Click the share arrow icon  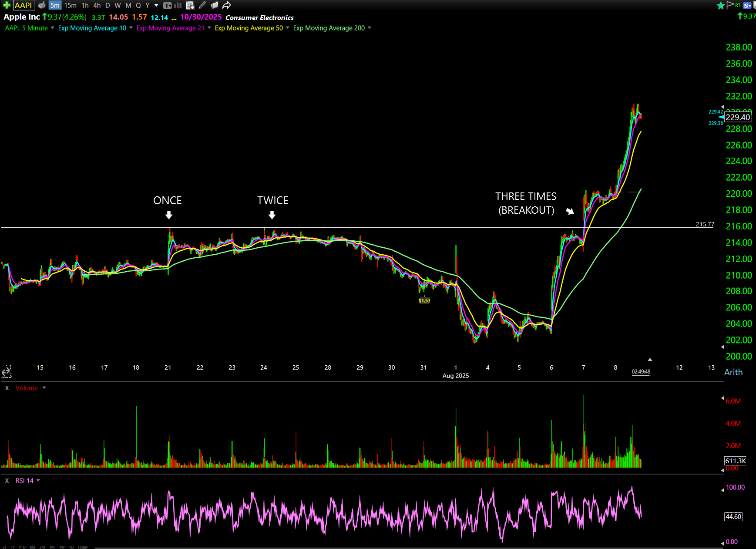click(x=226, y=5)
